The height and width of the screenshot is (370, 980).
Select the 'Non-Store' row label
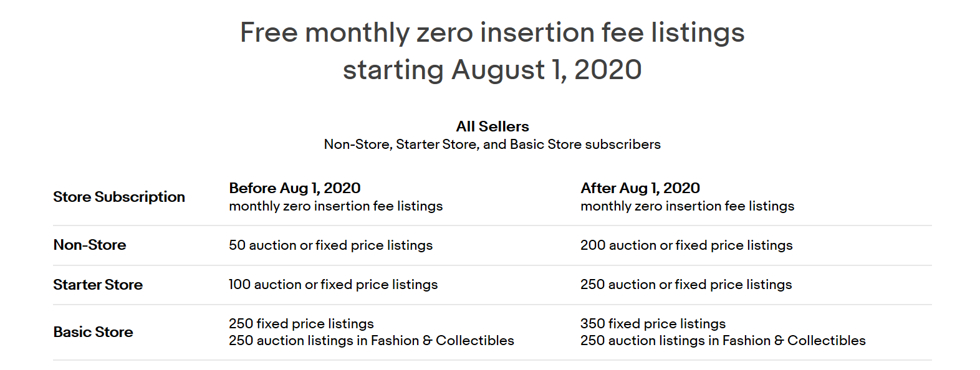coord(90,245)
